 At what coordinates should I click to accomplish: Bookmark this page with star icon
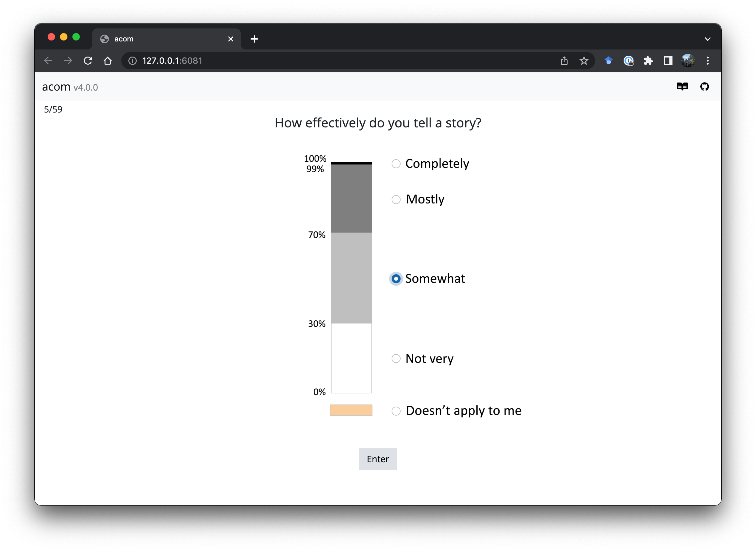[x=583, y=61]
